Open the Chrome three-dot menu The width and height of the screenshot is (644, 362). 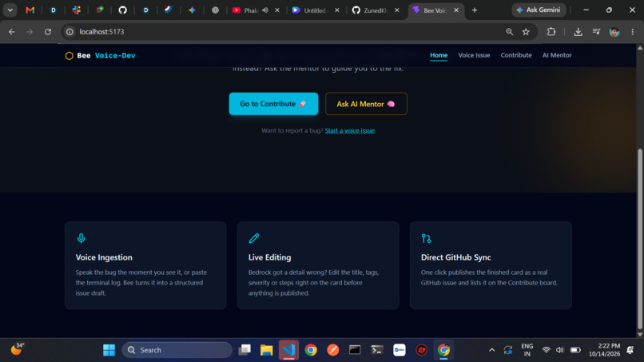pos(633,32)
